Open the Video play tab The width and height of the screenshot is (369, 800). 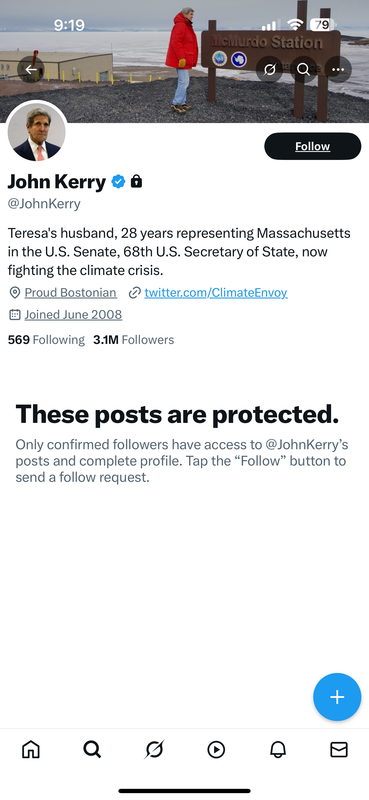216,749
